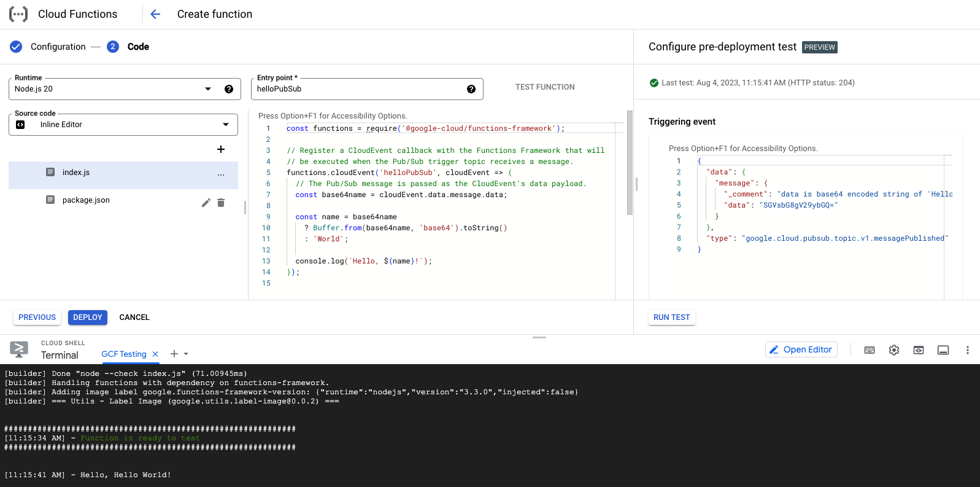This screenshot has width=980, height=487.
Task: Expand the new terminal tab dropdown arrow
Action: 186,354
